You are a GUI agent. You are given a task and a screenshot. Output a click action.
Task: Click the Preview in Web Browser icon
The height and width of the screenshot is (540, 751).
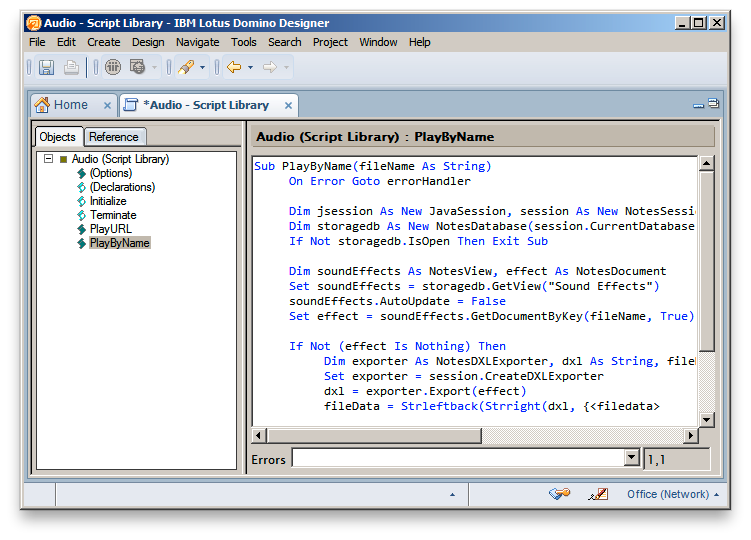[138, 67]
